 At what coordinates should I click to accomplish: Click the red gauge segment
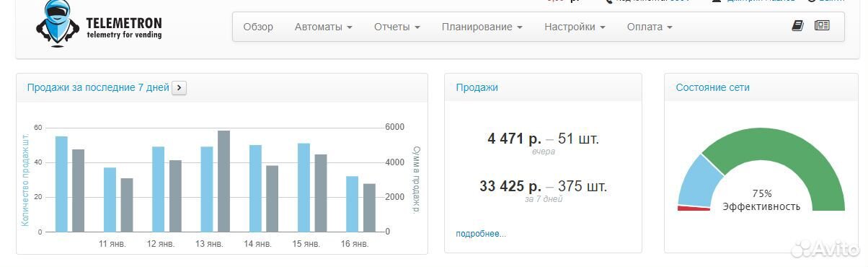click(693, 209)
